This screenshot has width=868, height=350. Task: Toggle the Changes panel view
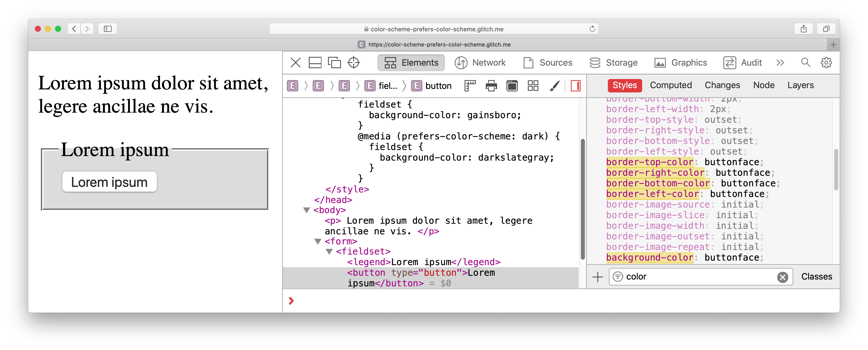pos(722,85)
